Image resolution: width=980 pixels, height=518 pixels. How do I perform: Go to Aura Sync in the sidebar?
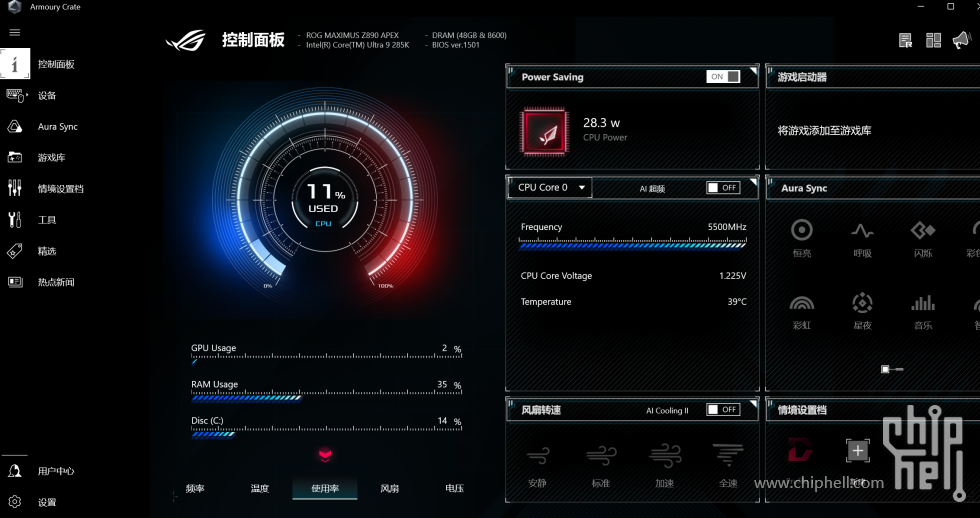coord(58,127)
